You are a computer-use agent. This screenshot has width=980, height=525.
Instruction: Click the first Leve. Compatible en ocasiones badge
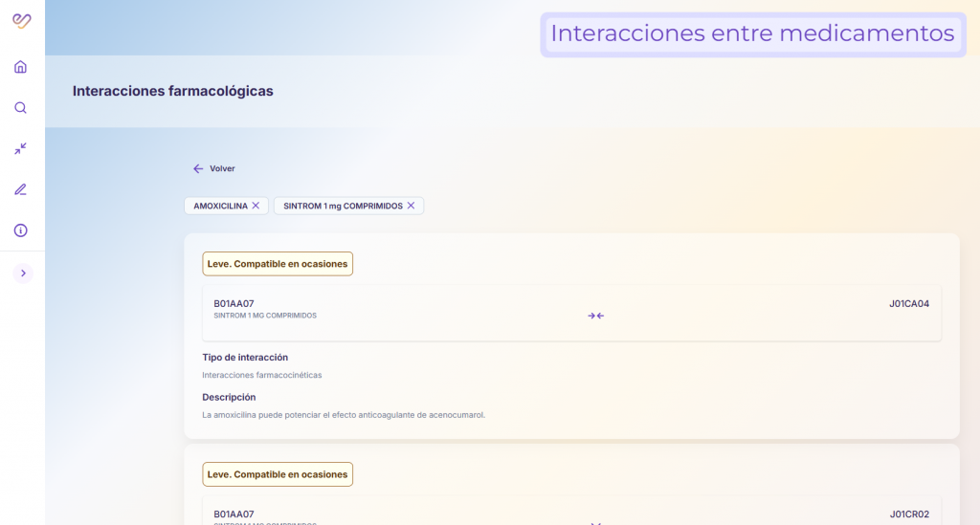coord(278,263)
